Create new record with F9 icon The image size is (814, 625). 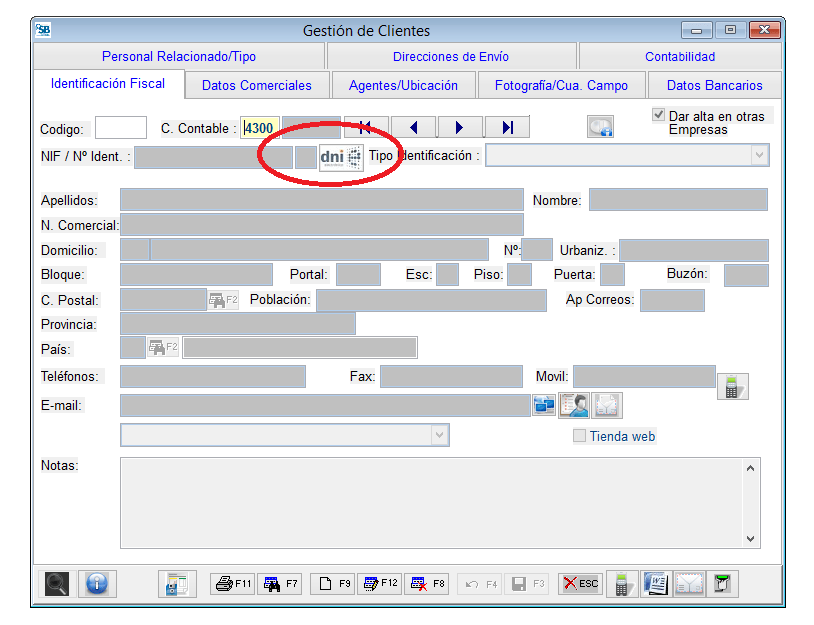click(x=332, y=584)
